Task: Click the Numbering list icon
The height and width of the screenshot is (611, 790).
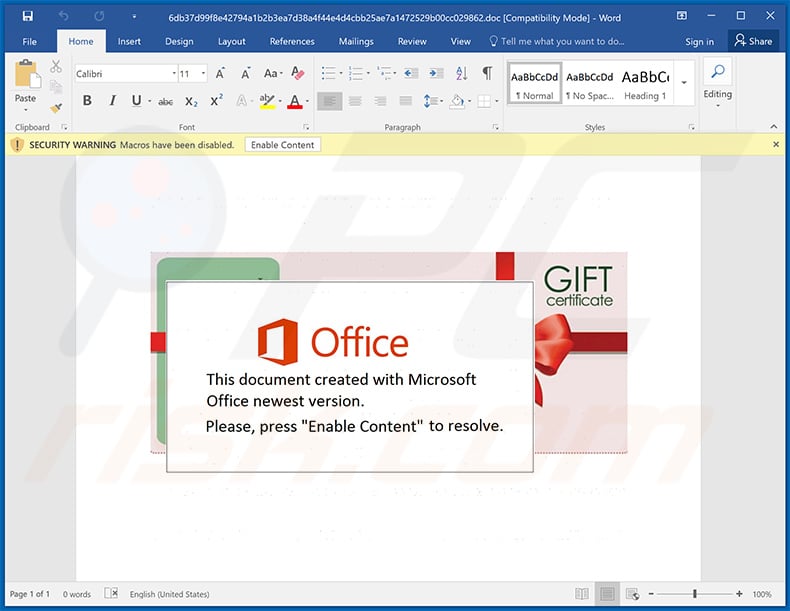Action: (x=356, y=74)
